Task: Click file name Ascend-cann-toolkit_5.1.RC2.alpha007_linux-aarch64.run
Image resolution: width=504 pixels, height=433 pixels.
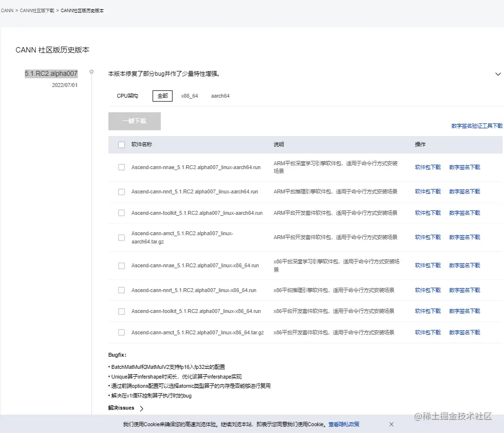Action: click(197, 213)
